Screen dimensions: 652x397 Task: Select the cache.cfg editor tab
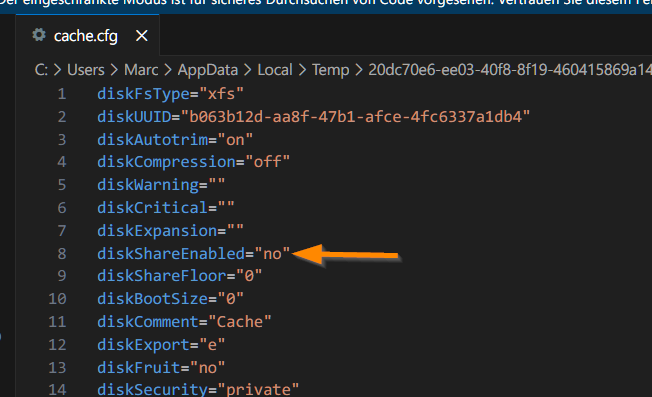tap(87, 36)
